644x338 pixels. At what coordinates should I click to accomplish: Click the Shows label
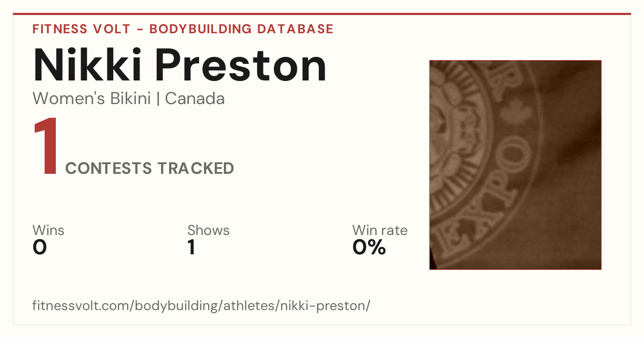pos(208,231)
